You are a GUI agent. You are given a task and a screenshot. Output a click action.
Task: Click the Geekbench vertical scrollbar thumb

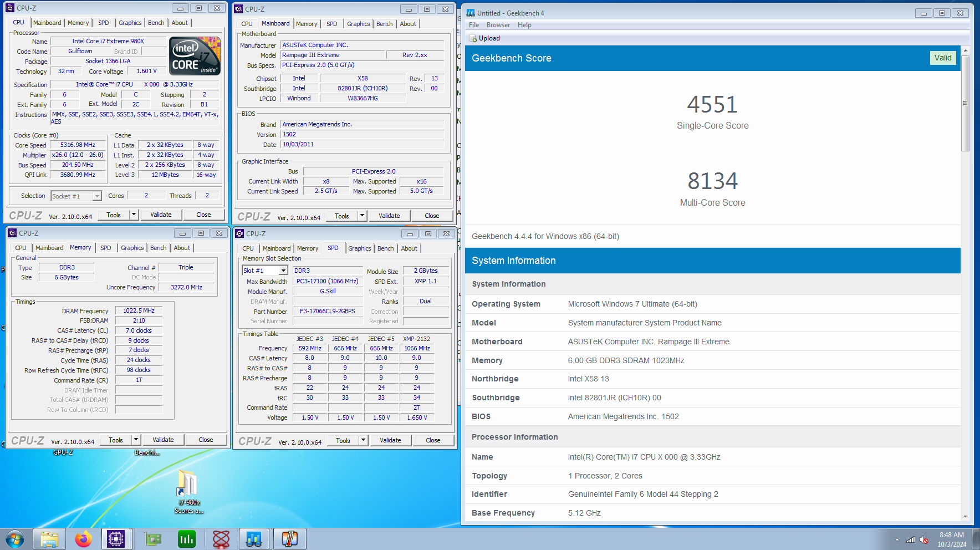pyautogui.click(x=965, y=103)
